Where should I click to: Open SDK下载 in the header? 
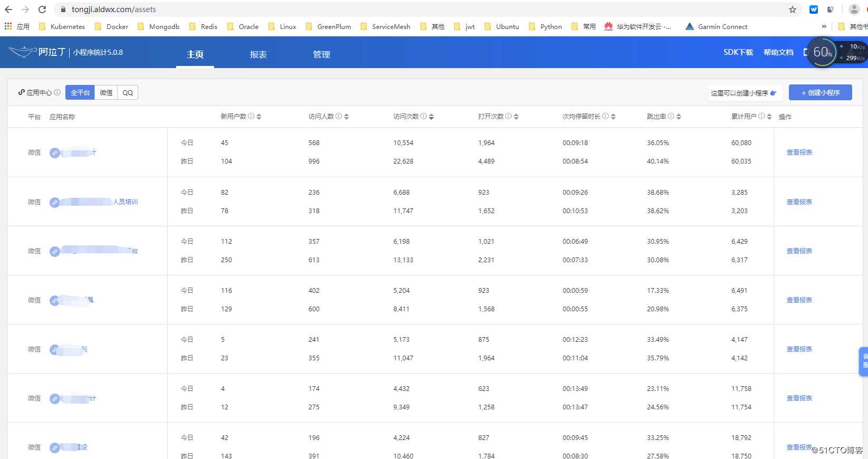point(738,52)
